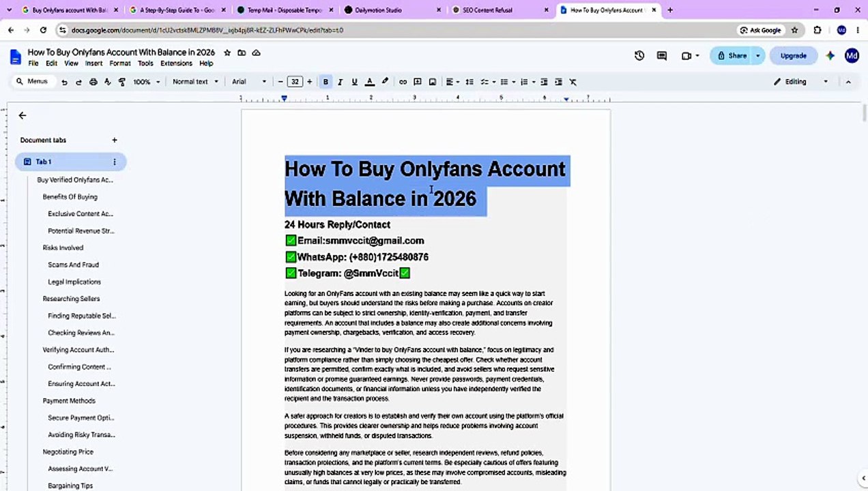The height and width of the screenshot is (491, 868).
Task: Open the Tools menu
Action: pyautogui.click(x=145, y=63)
